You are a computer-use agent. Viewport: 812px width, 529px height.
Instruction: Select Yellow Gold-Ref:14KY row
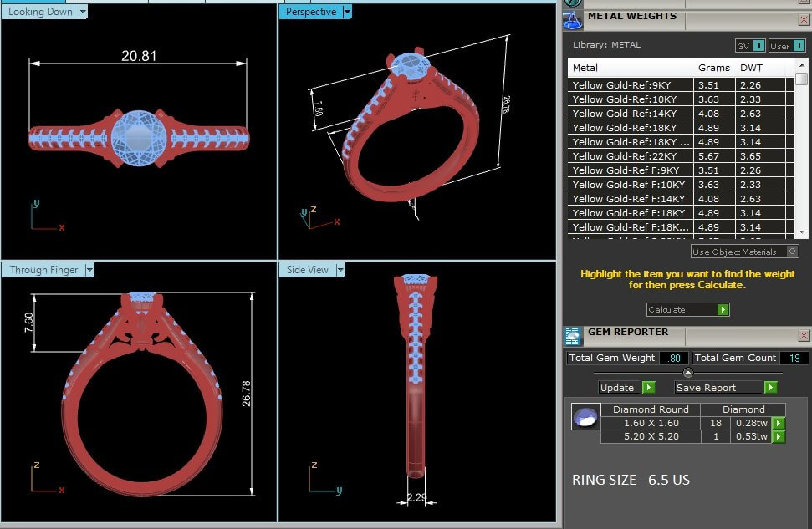pyautogui.click(x=681, y=114)
